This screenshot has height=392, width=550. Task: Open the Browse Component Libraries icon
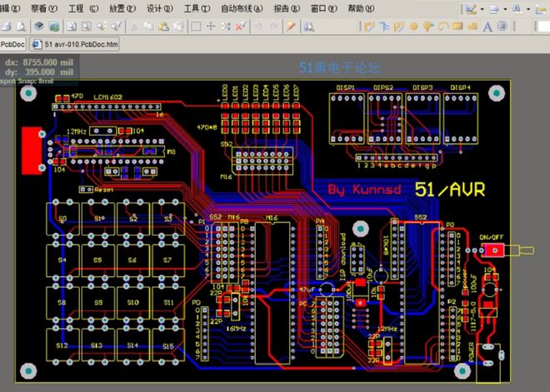(309, 27)
